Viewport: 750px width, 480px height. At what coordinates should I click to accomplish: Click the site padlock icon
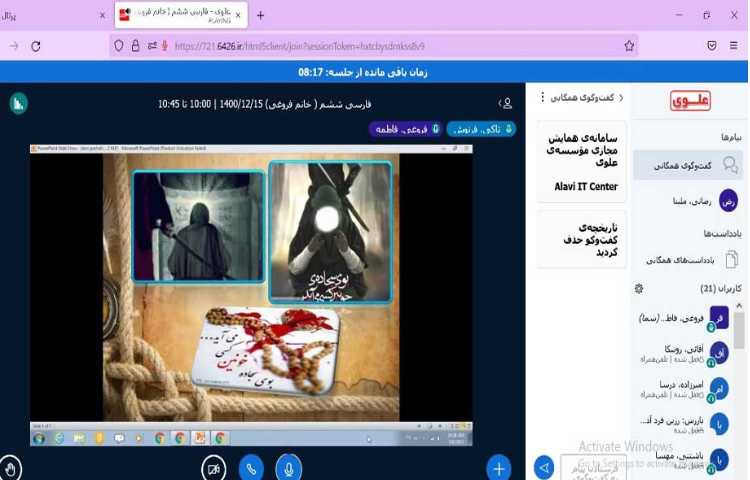coord(135,46)
